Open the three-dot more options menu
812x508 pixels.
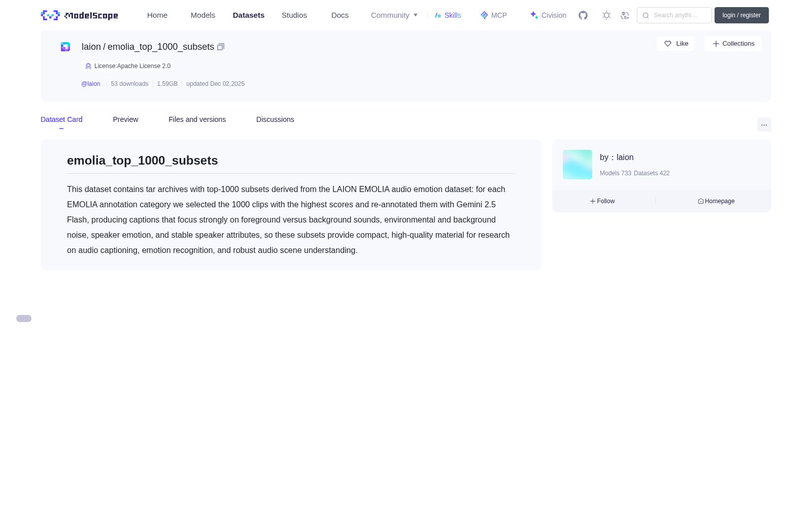764,124
